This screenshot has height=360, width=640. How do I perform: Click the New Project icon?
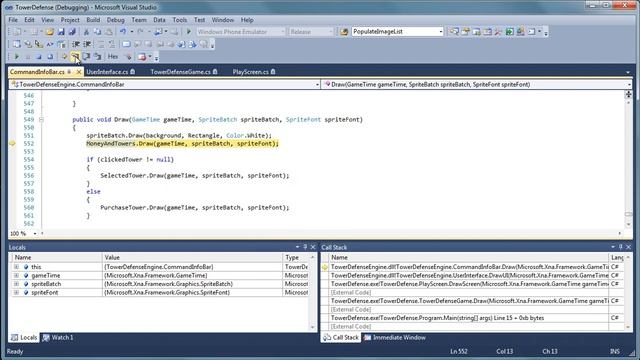[x=17, y=31]
